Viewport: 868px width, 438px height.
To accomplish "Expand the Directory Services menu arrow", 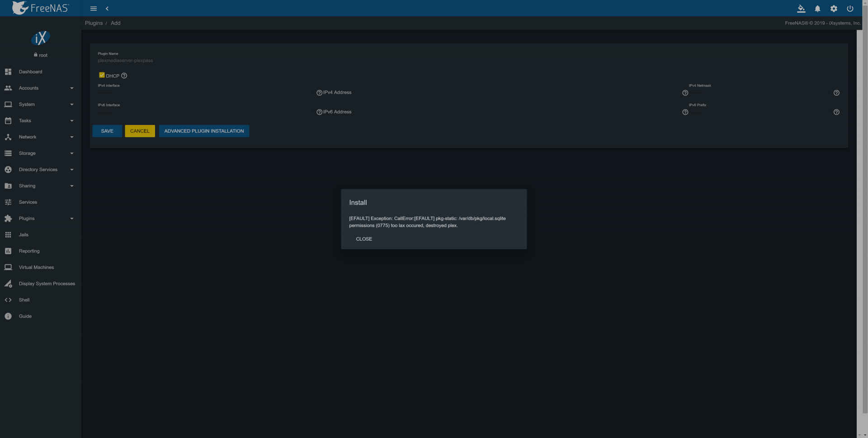I will click(x=72, y=170).
